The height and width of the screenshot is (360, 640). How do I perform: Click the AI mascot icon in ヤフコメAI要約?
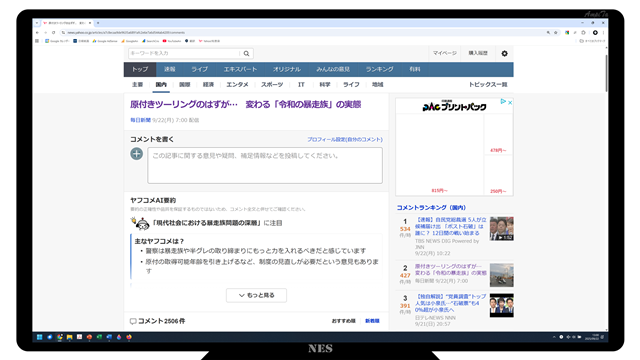(140, 223)
